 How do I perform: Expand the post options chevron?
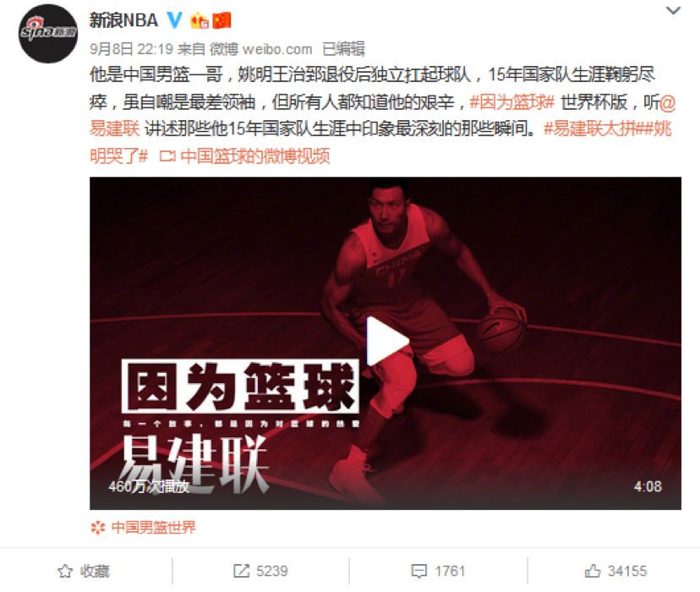(673, 10)
